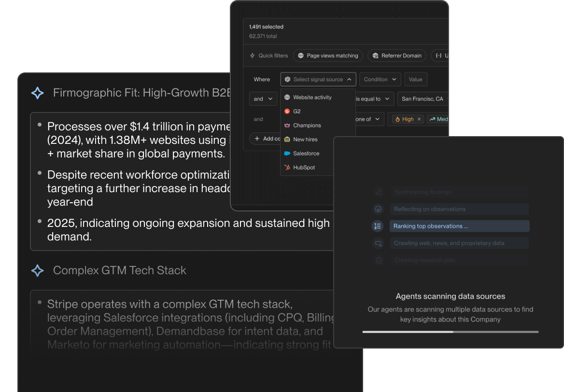This screenshot has width=564, height=392.
Task: Click the trend arrow icon in Med tag
Action: (432, 119)
